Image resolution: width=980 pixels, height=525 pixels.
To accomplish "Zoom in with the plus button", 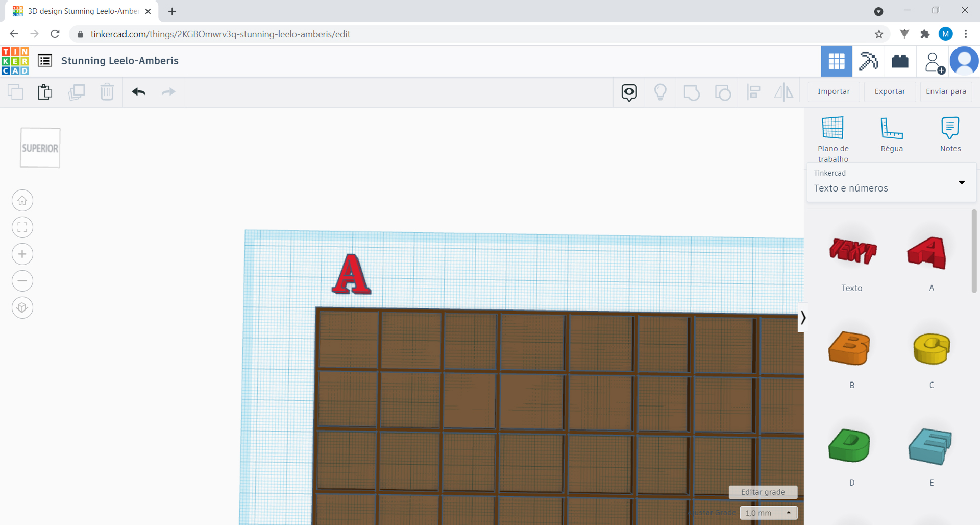I will click(22, 254).
